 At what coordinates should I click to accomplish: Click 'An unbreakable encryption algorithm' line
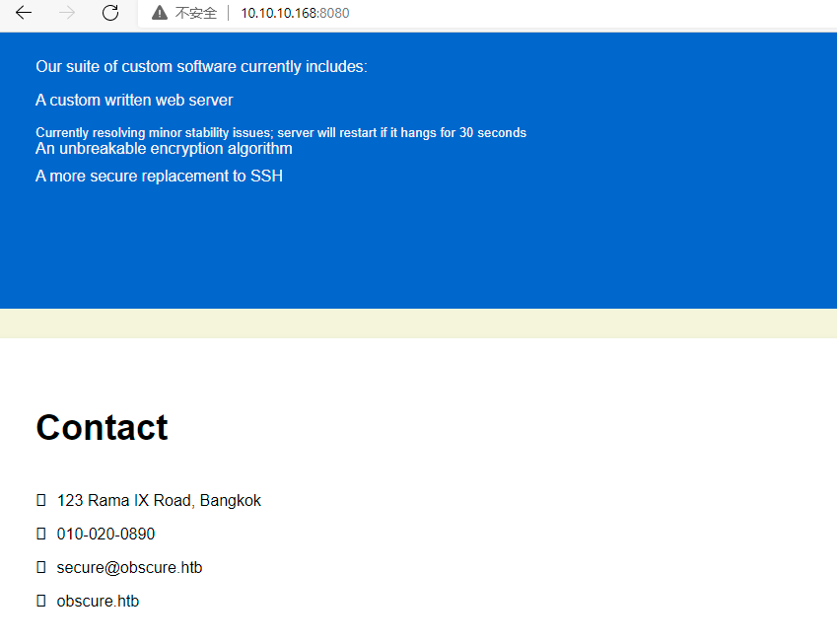coord(164,149)
